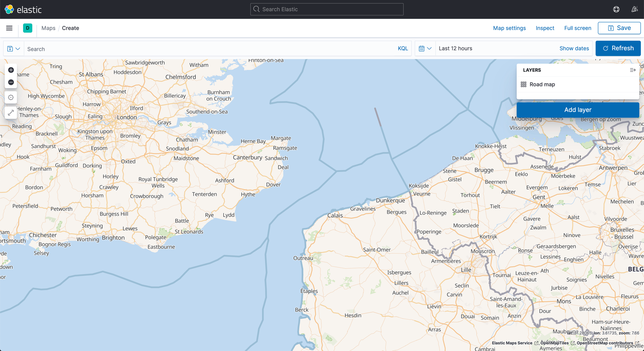Open the time picker dropdown chevron
This screenshot has height=351, width=644.
pyautogui.click(x=429, y=48)
